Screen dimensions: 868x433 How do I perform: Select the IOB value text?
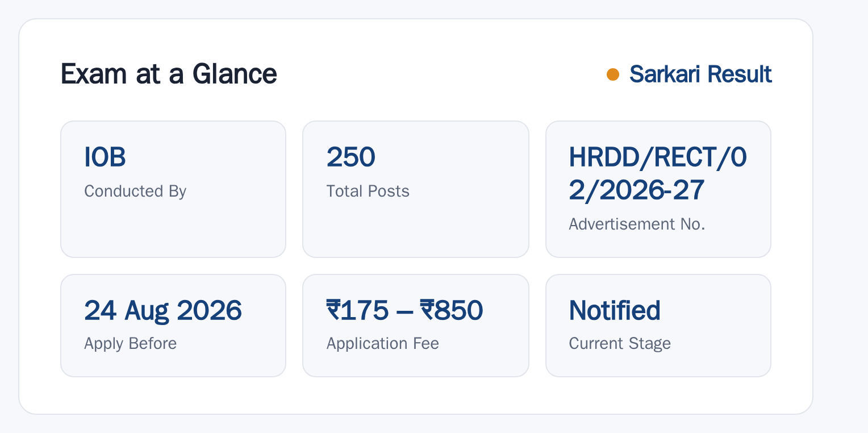[x=105, y=157]
